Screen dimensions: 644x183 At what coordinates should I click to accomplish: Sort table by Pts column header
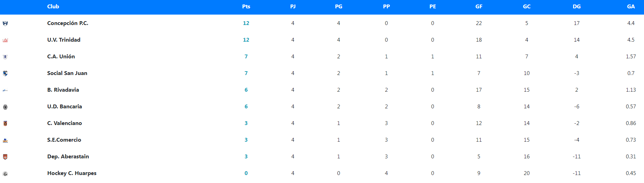click(x=246, y=7)
